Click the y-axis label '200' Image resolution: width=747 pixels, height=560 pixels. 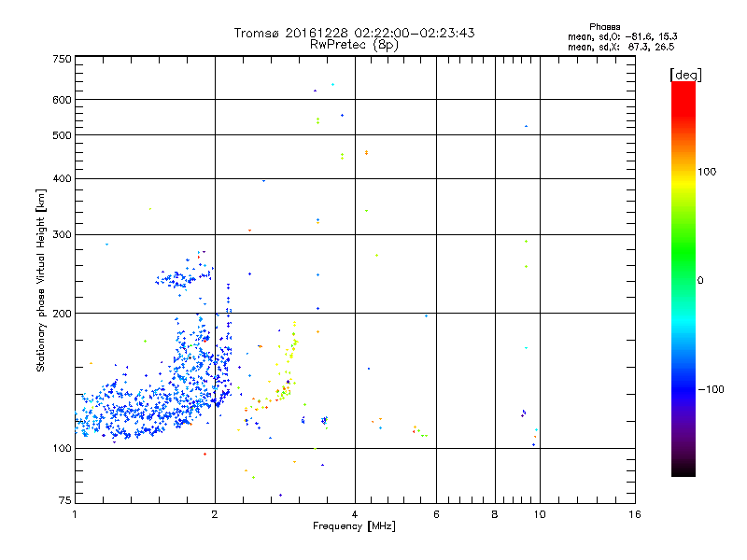(x=62, y=314)
